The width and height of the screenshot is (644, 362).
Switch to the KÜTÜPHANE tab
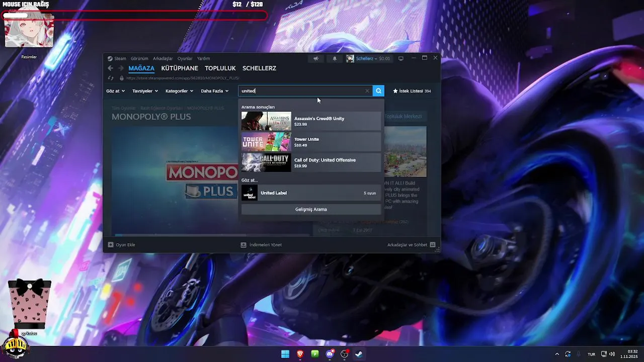(180, 68)
